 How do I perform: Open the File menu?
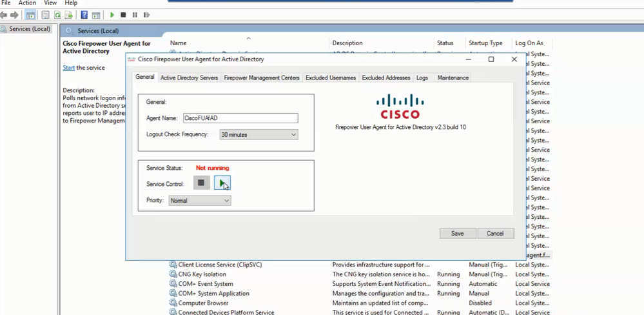pyautogui.click(x=6, y=3)
